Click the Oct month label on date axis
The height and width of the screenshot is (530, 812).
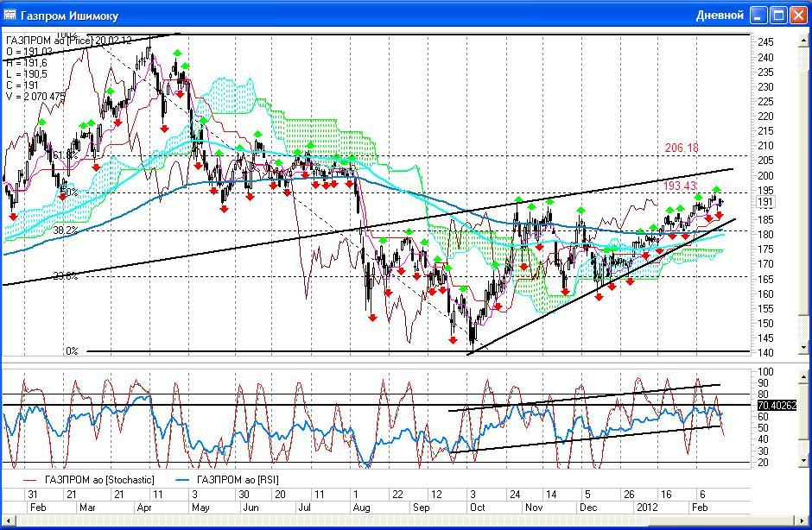(x=478, y=508)
